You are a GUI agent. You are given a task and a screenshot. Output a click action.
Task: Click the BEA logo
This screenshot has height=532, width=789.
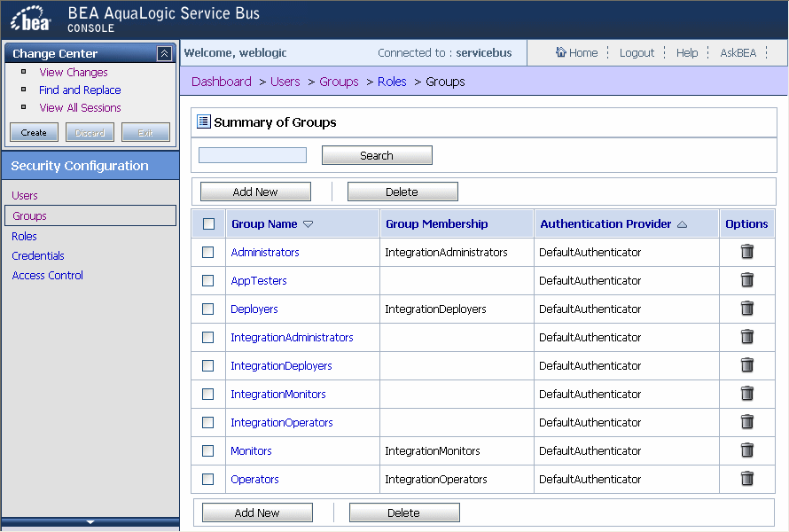tap(31, 20)
